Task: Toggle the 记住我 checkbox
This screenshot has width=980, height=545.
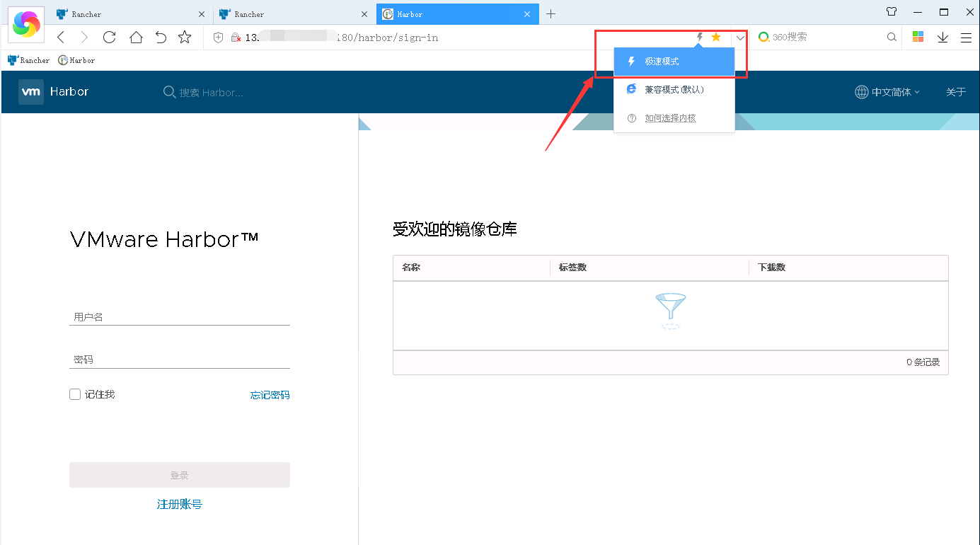Action: click(75, 394)
